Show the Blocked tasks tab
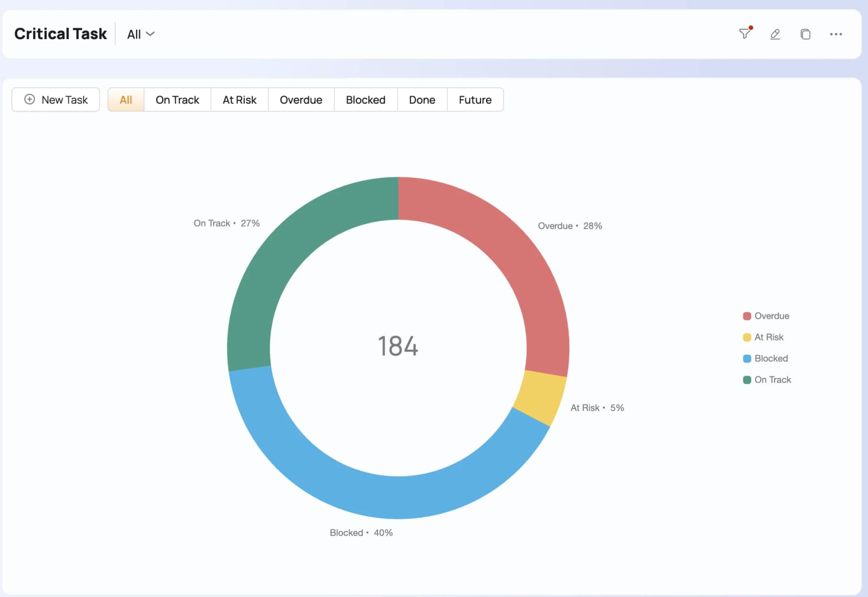 pyautogui.click(x=366, y=100)
